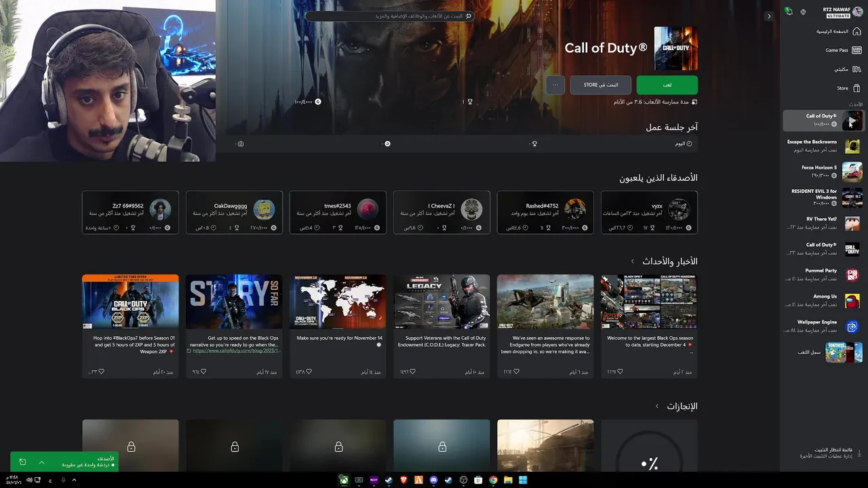This screenshot has height=488, width=868.
Task: Like the 'Support Veterans' Call of Duty Endowment post
Action: [412, 372]
